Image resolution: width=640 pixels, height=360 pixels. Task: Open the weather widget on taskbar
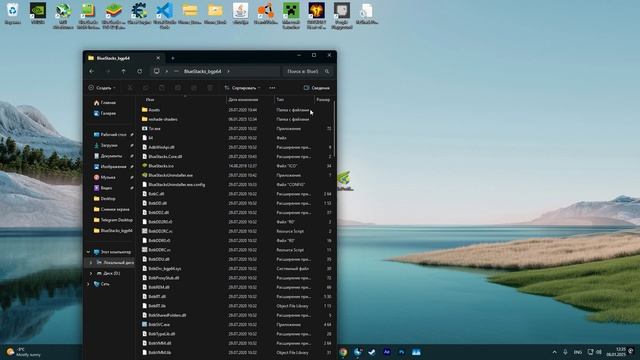[23, 352]
